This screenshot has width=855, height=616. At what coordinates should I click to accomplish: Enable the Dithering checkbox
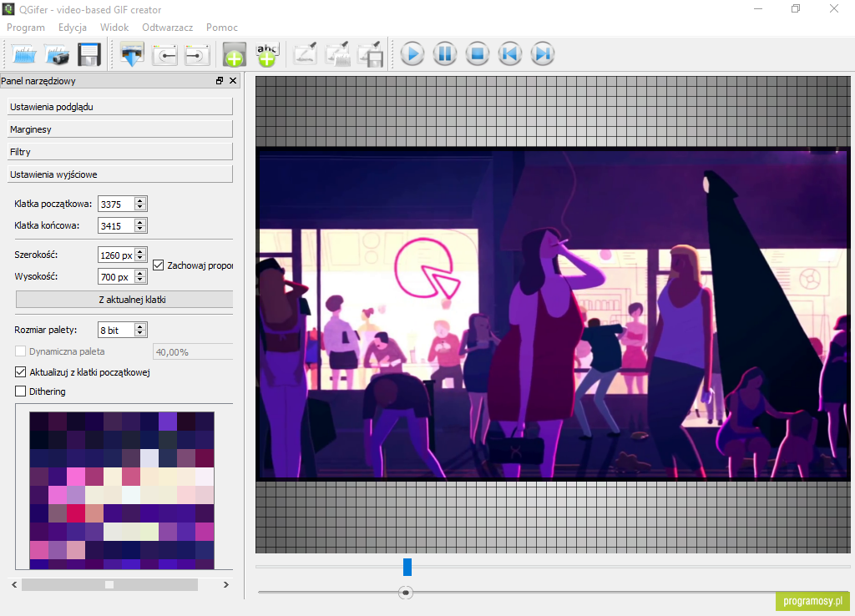click(21, 391)
